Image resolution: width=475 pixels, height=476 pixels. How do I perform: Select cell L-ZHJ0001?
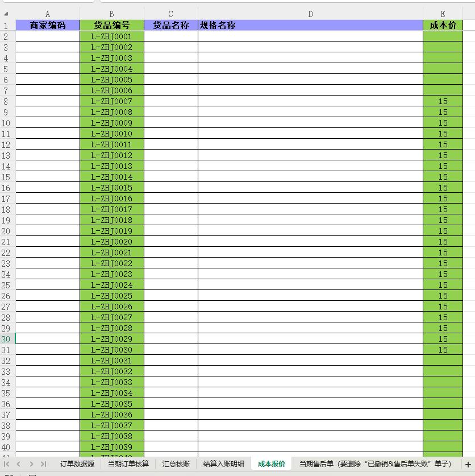[x=112, y=36]
